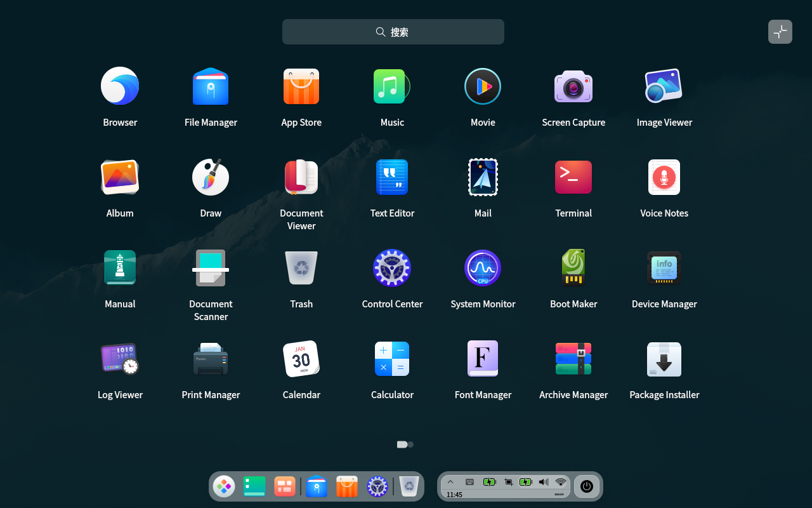Open Control Center from the dock
Screen dimensions: 812x508
[x=377, y=486]
